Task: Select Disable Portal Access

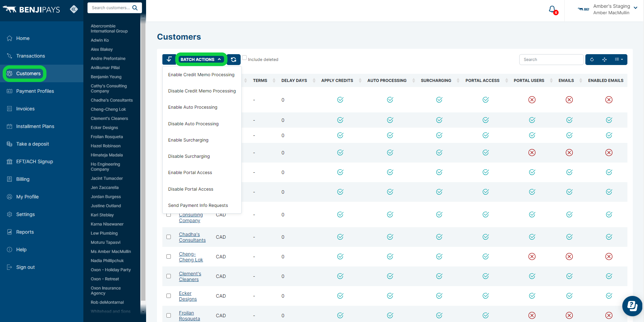Action: tap(190, 189)
